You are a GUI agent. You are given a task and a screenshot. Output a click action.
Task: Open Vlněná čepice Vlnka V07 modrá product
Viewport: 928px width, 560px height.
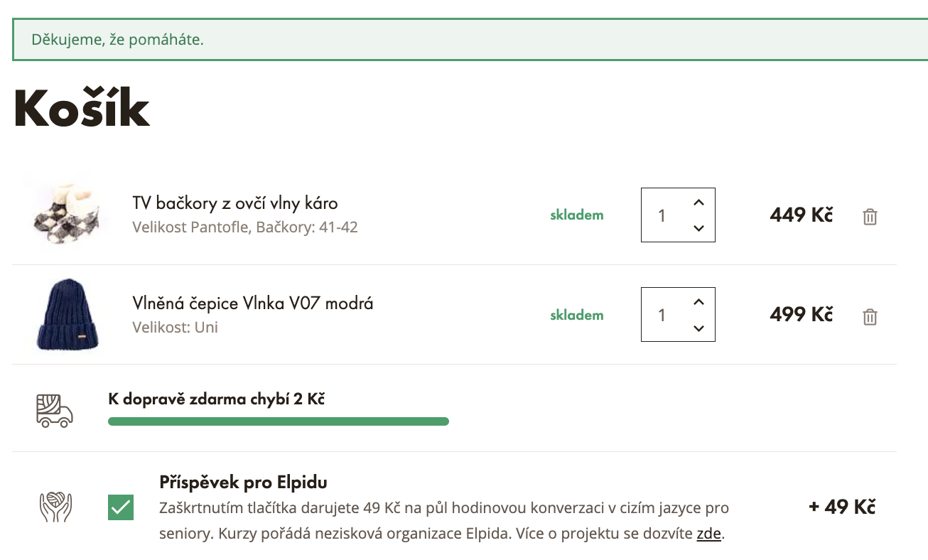pos(253,303)
